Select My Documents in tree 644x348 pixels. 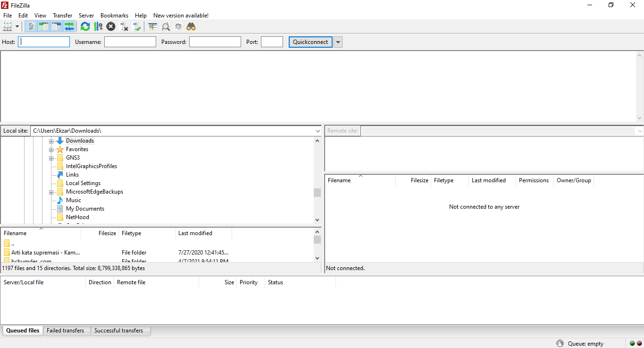pos(85,209)
